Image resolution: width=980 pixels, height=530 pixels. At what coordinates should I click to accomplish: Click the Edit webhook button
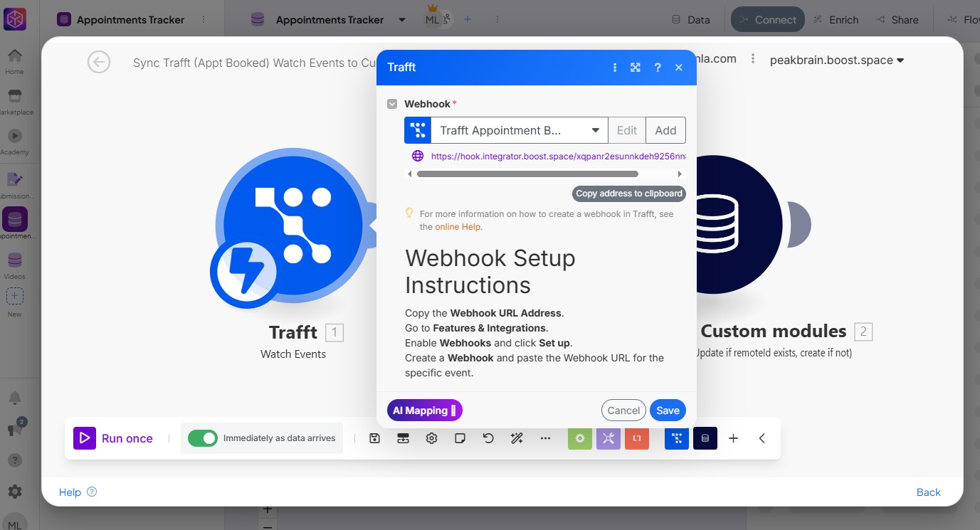click(627, 130)
